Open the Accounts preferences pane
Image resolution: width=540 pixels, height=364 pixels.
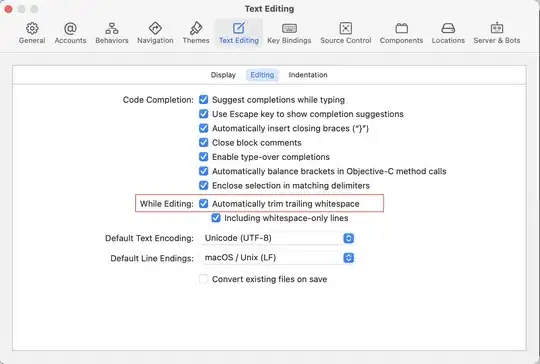click(70, 33)
